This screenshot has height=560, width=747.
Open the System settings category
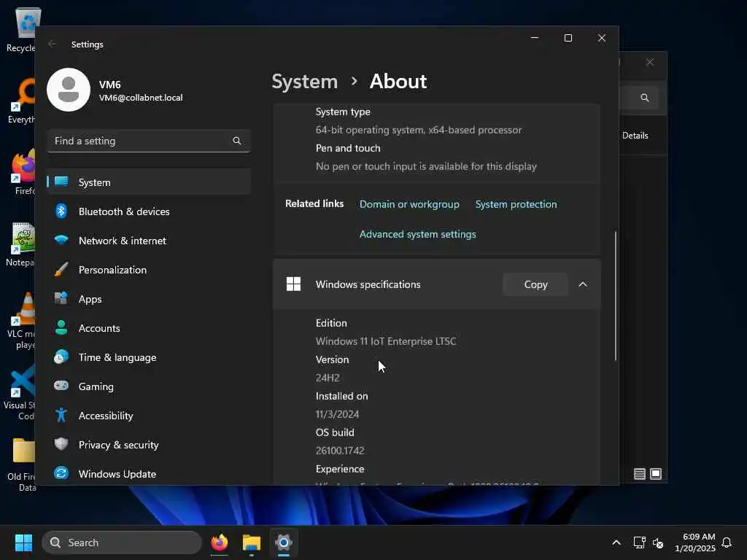click(149, 182)
